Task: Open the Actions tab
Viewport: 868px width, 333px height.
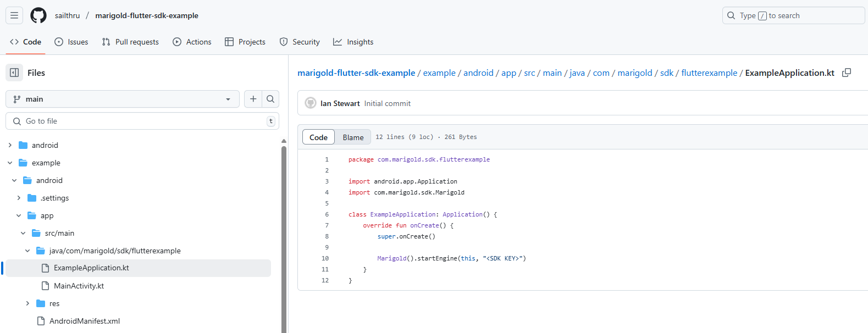Action: point(192,42)
